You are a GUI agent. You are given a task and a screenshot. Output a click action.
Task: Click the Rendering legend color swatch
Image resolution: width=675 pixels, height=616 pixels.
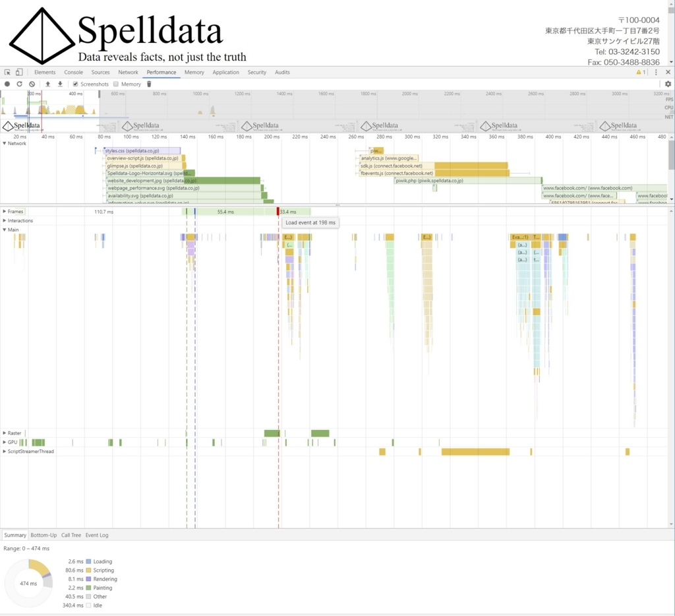[88, 579]
